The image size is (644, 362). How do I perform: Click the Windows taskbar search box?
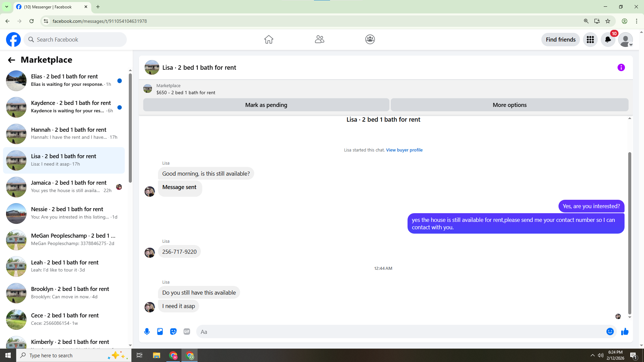74,355
